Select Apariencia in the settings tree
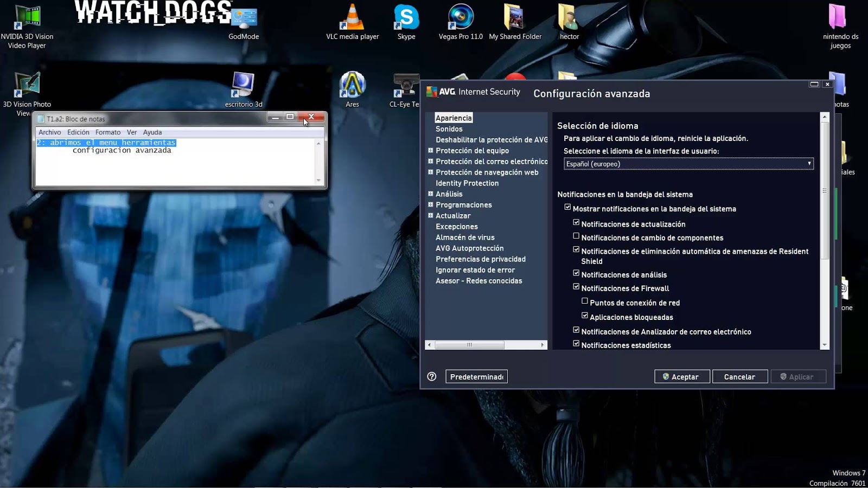Image resolution: width=868 pixels, height=488 pixels. (x=454, y=118)
